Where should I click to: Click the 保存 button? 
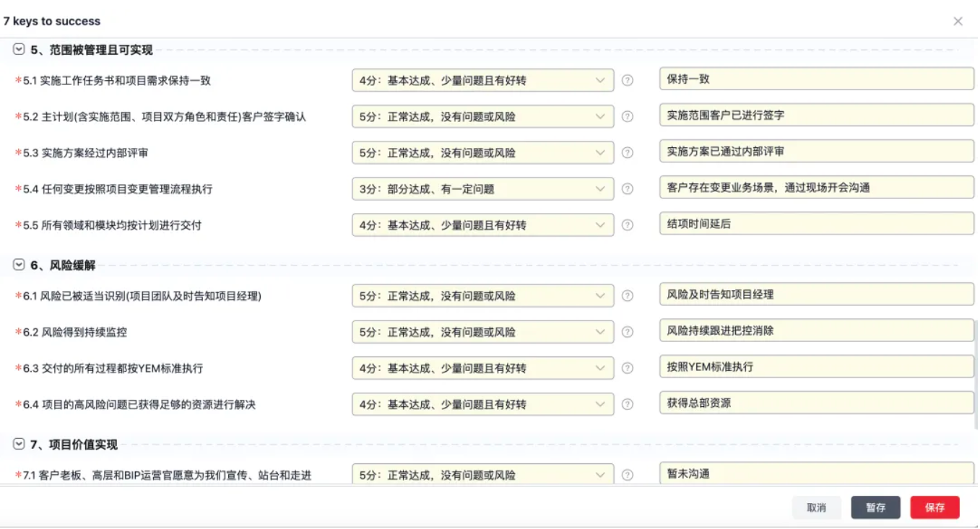(935, 507)
